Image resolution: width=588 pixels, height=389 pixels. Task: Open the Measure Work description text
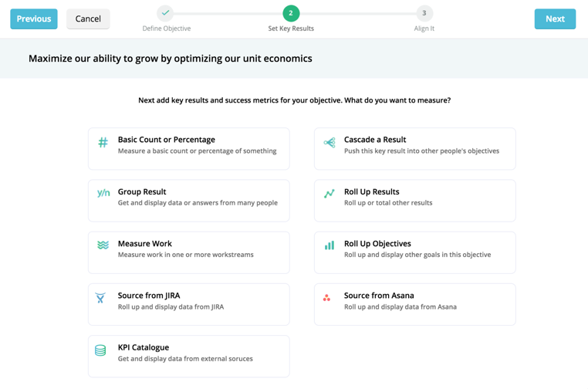185,255
